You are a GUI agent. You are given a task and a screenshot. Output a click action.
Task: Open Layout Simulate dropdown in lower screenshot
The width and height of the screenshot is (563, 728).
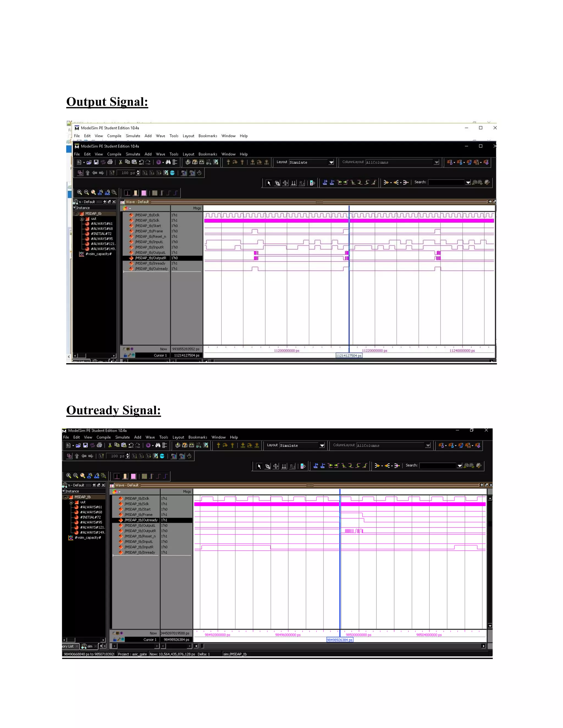[322, 445]
